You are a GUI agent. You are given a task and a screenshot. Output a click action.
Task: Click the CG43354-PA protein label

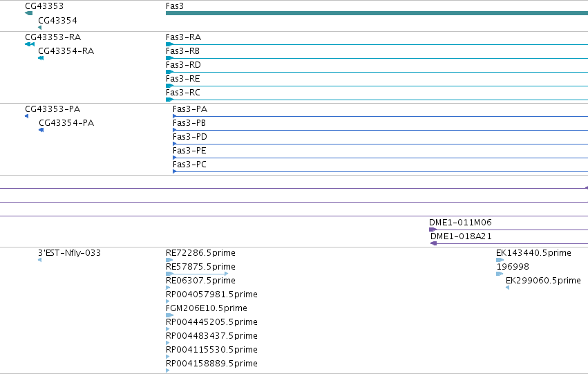point(66,123)
